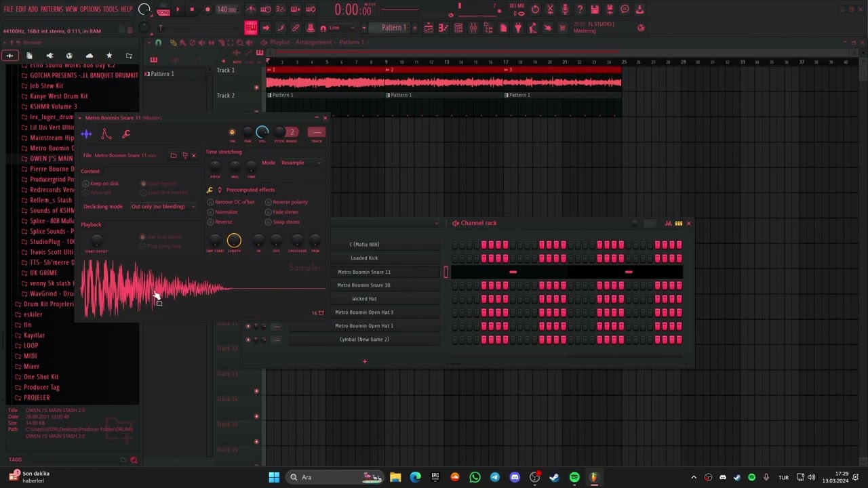Screen dimensions: 868x488
Task: Open the TOOLS menu
Action: pyautogui.click(x=111, y=9)
